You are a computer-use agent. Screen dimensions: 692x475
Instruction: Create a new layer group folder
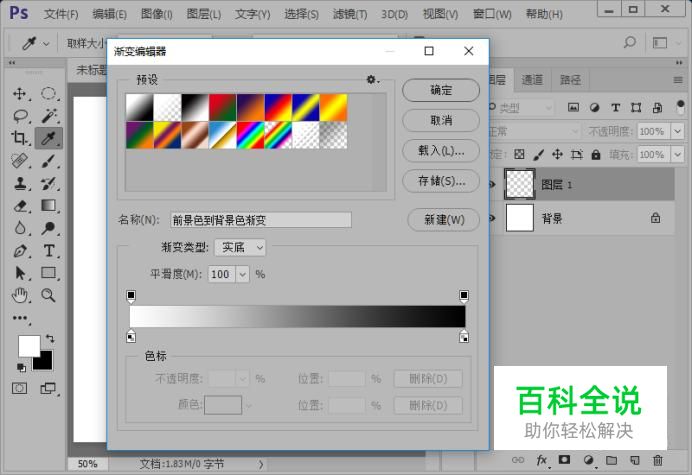[611, 460]
